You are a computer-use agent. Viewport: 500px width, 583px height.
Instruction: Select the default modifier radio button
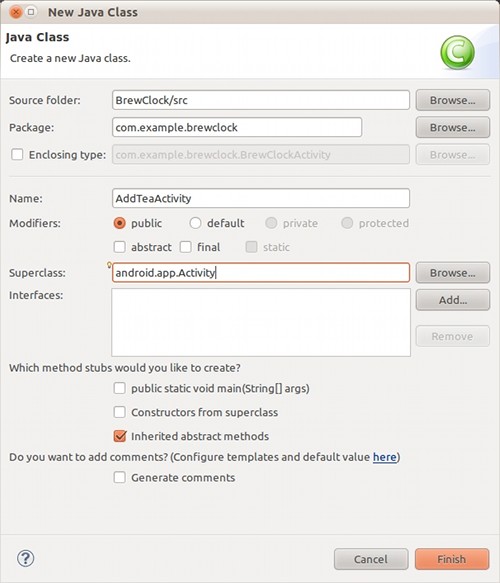point(195,223)
